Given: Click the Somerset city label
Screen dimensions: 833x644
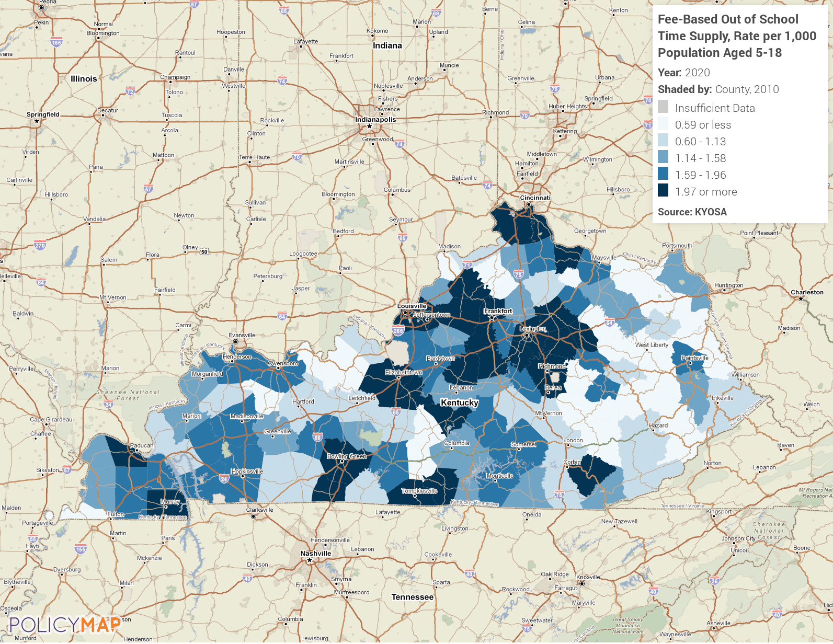Looking at the screenshot, I should click(x=523, y=444).
